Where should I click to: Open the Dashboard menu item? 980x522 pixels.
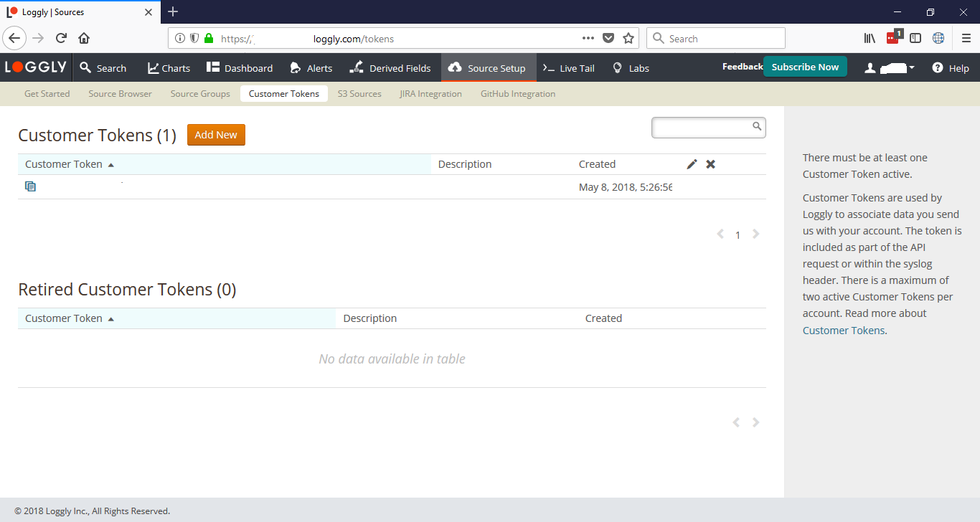click(240, 68)
